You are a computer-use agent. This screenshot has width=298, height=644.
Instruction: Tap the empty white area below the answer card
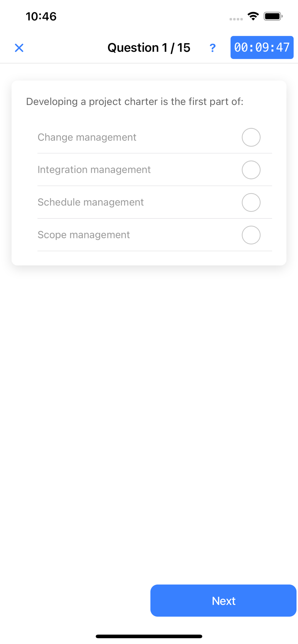coord(149,419)
